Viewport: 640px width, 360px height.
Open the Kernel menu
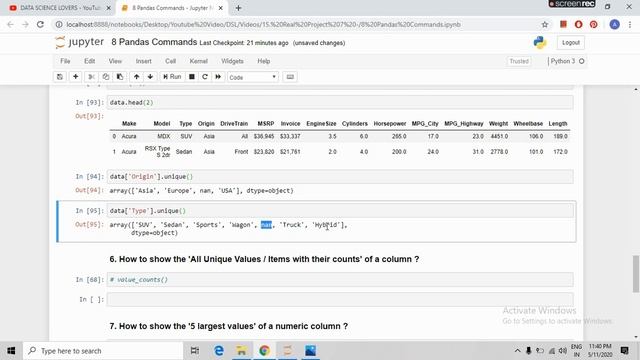(198, 61)
